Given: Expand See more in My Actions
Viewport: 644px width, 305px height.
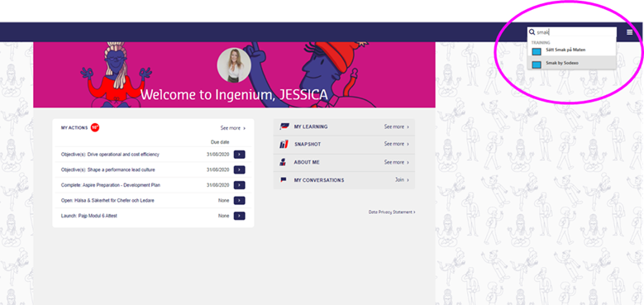Looking at the screenshot, I should click(233, 128).
